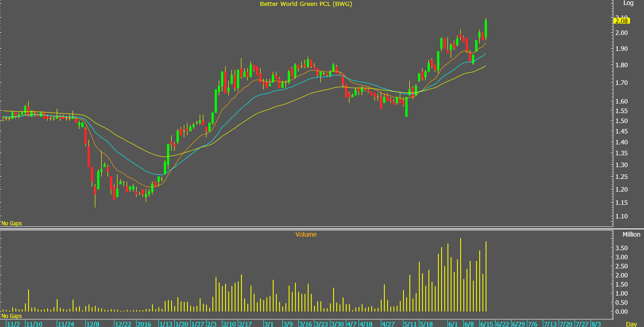Select the 6/8 date on time axis

[x=469, y=324]
